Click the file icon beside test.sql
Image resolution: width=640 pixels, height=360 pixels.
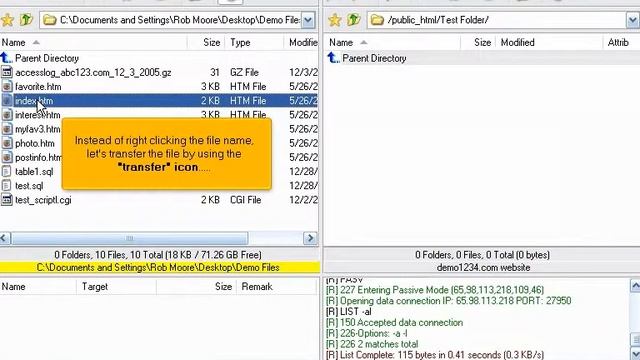pos(7,186)
